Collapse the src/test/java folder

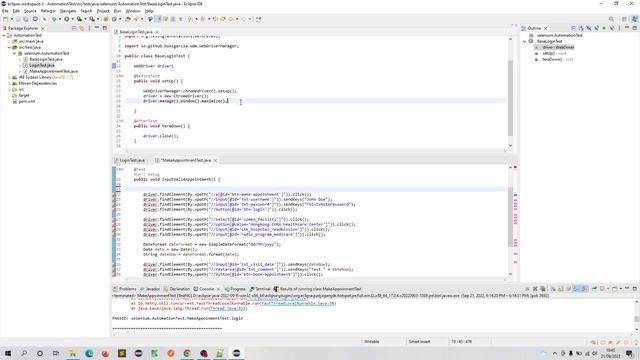click(x=9, y=47)
